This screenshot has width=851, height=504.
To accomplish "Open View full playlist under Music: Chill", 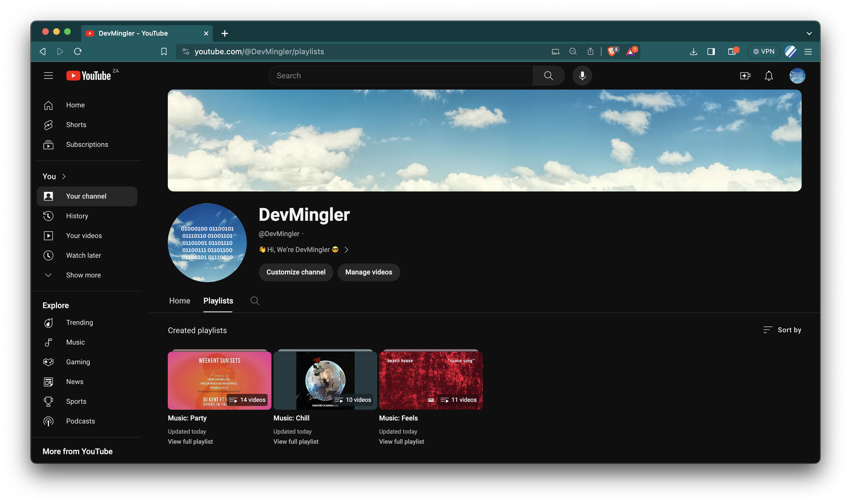I will tap(296, 442).
